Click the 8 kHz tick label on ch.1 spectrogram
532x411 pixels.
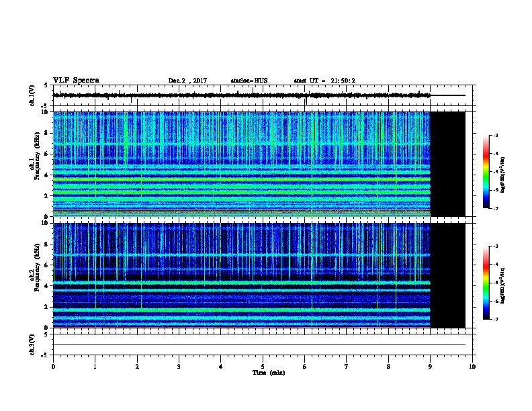pyautogui.click(x=46, y=133)
